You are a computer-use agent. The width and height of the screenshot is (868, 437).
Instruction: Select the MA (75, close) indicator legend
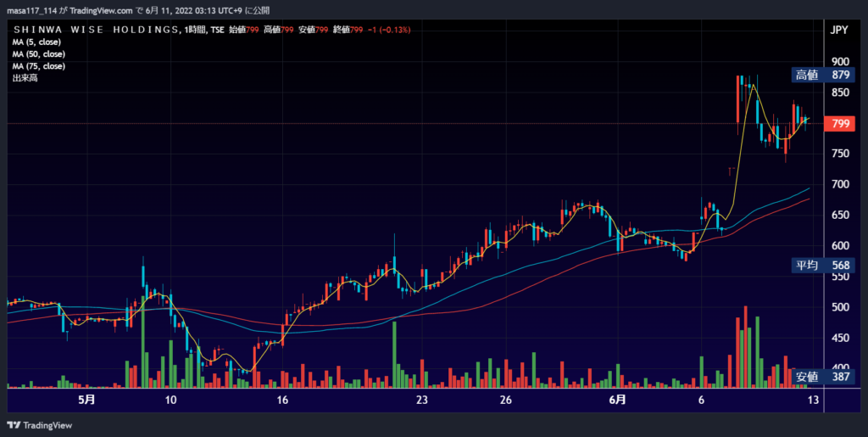39,66
